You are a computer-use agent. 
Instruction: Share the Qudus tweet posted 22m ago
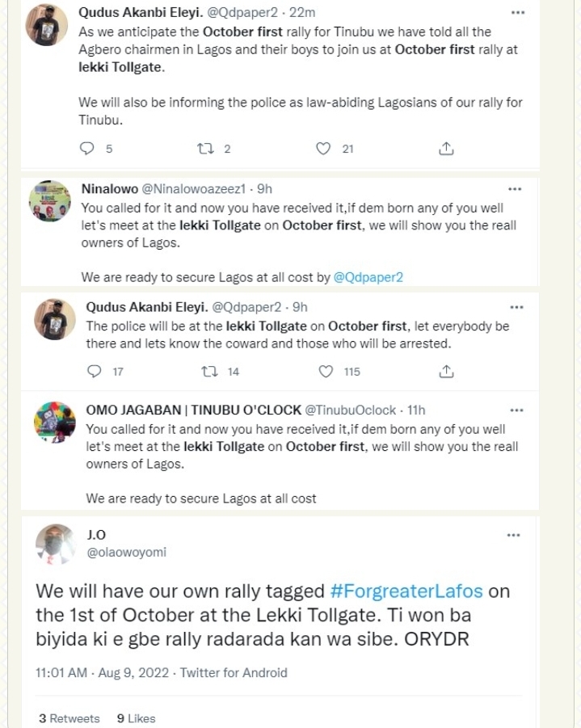445,149
